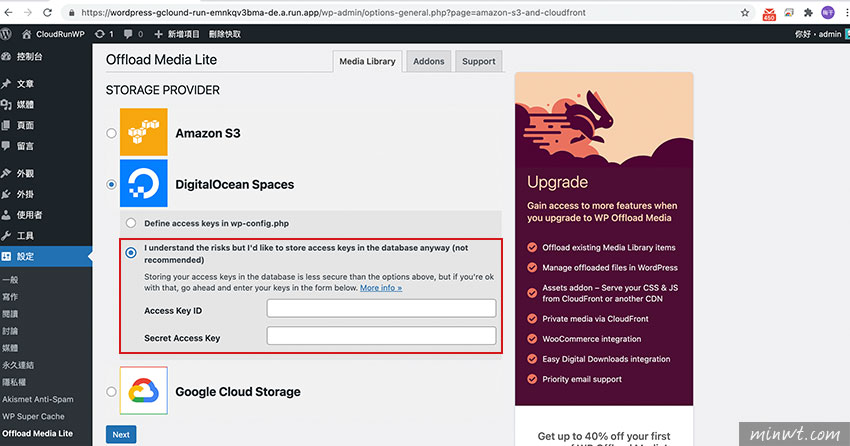
Task: Open Akismet Anti-Spam settings
Action: 37,399
